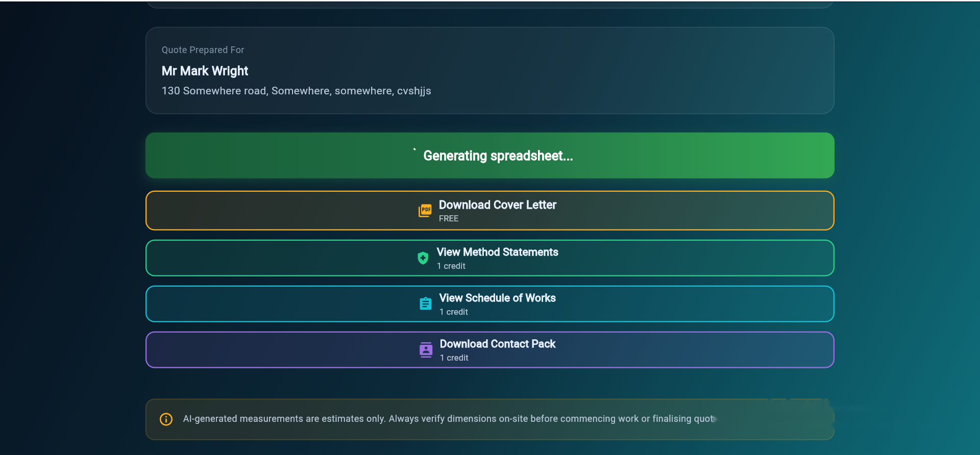Click the FREE label under Cover Letter
Screen dimensions: 980x455
(449, 219)
